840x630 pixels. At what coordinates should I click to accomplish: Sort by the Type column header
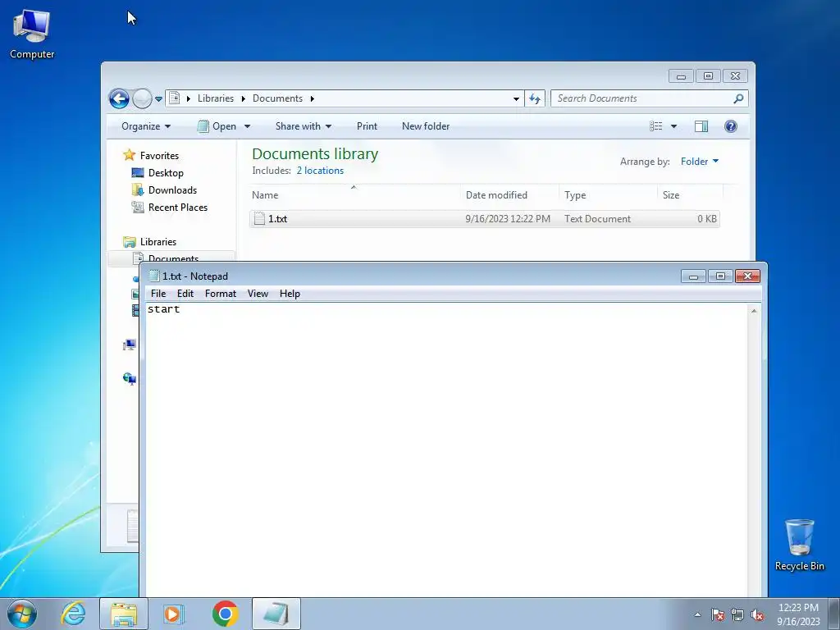608,195
